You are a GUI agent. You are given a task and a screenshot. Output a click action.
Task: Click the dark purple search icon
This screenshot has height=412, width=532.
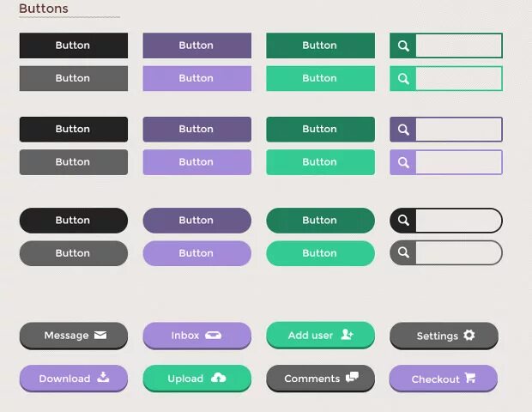[403, 130]
